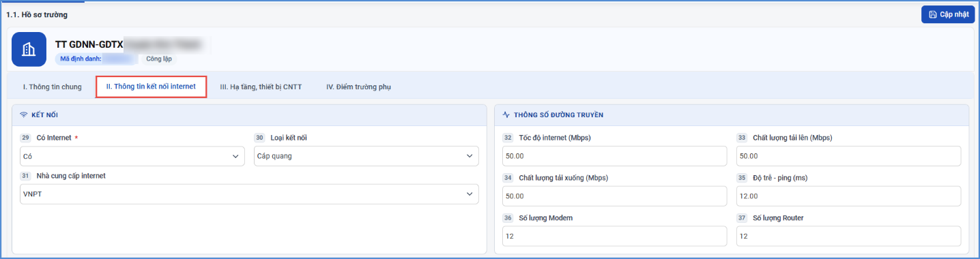
Task: Click the KẾT NỐI section title
Action: click(45, 115)
